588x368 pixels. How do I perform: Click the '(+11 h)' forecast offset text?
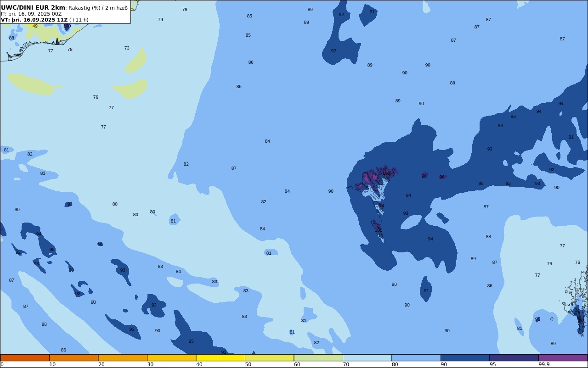(79, 20)
